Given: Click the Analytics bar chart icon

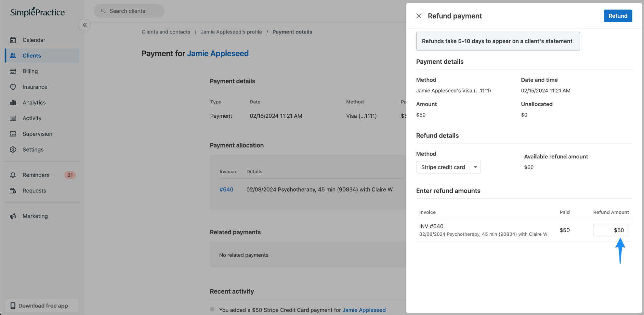Looking at the screenshot, I should click(x=13, y=102).
